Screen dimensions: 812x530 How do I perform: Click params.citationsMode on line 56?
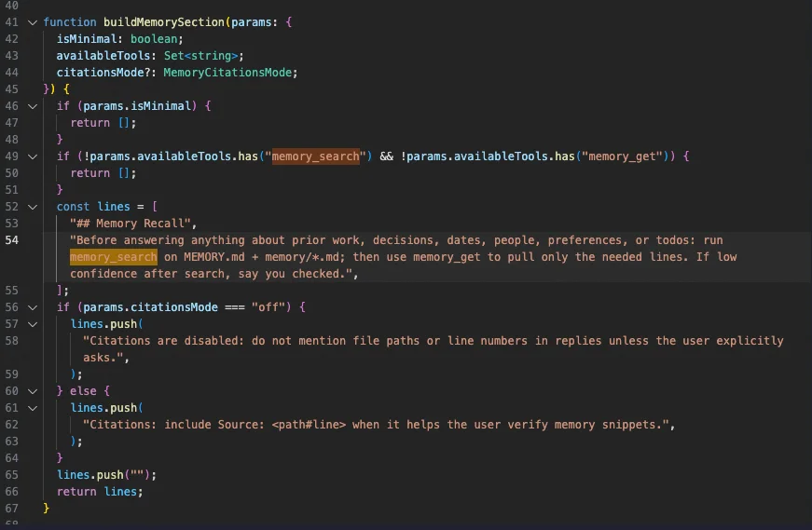(x=150, y=307)
